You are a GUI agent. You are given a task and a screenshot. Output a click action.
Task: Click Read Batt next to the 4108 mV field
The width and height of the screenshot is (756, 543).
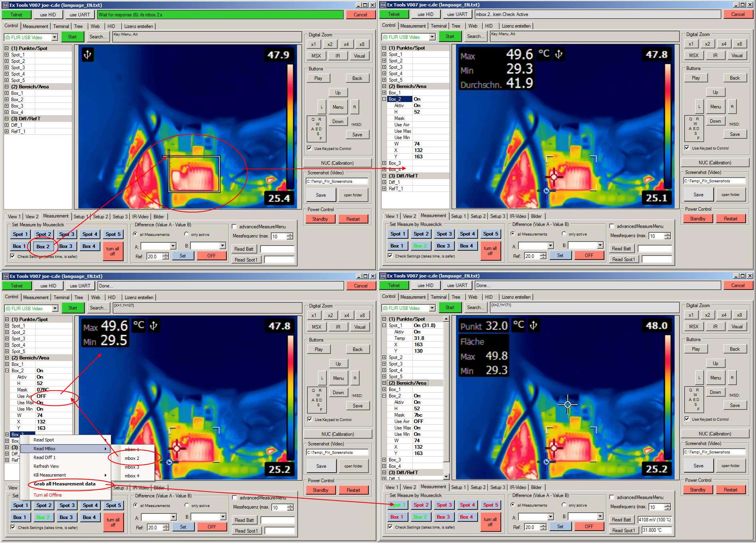[x=621, y=520]
